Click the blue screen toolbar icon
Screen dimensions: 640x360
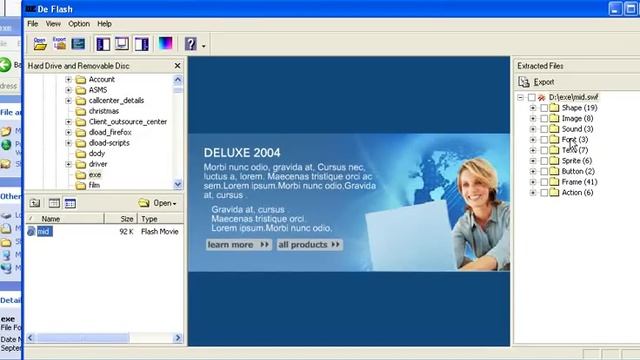pos(78,44)
